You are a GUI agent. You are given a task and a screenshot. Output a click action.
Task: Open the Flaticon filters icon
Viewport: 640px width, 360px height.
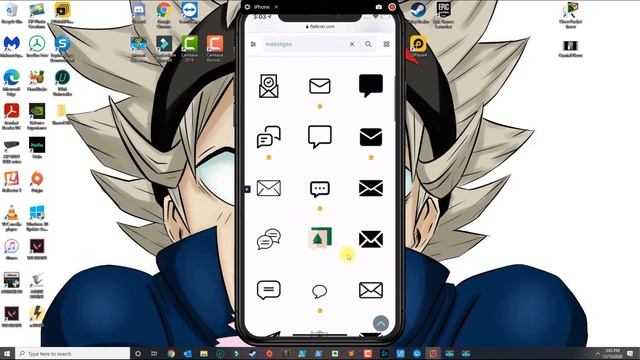(253, 44)
